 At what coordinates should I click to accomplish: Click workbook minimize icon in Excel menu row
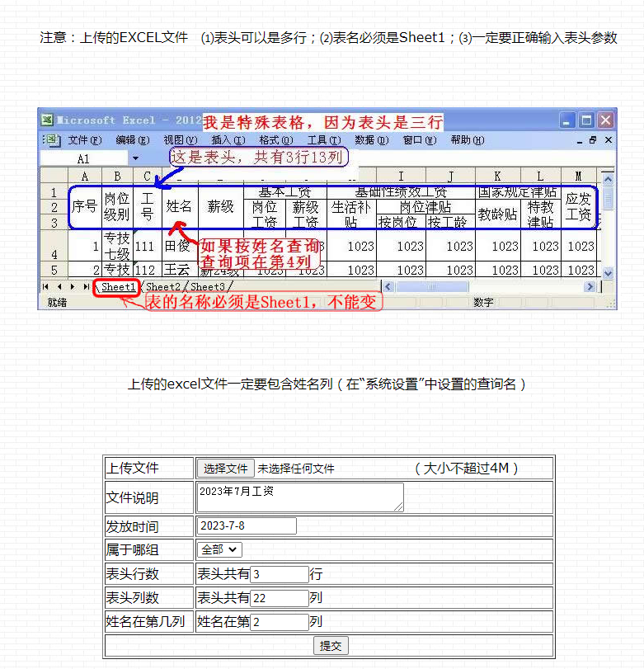(x=579, y=141)
